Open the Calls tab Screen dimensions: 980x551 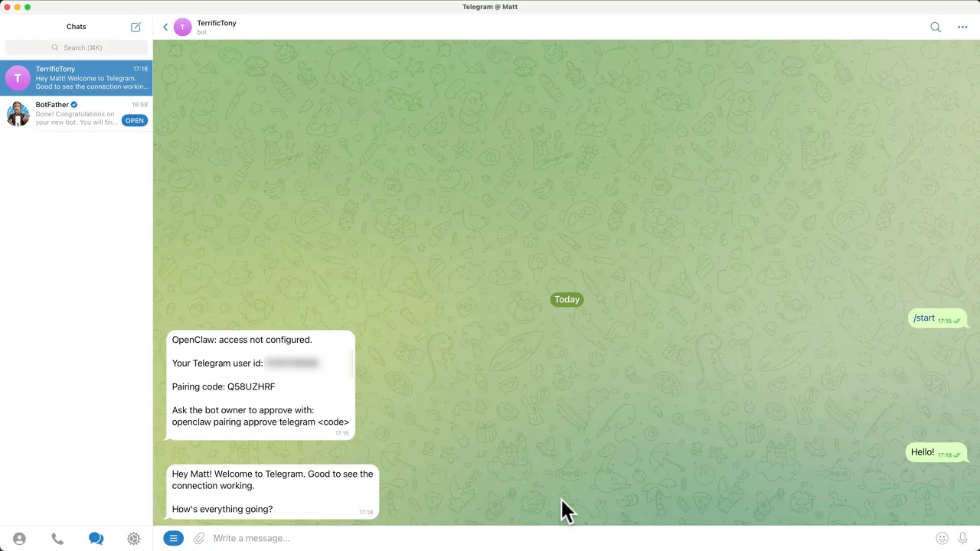(x=57, y=539)
